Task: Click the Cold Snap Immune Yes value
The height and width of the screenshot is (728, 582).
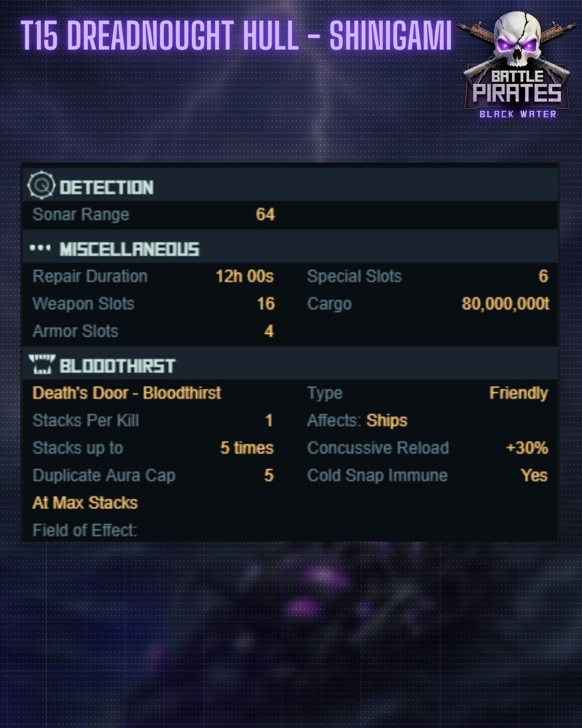Action: 533,476
